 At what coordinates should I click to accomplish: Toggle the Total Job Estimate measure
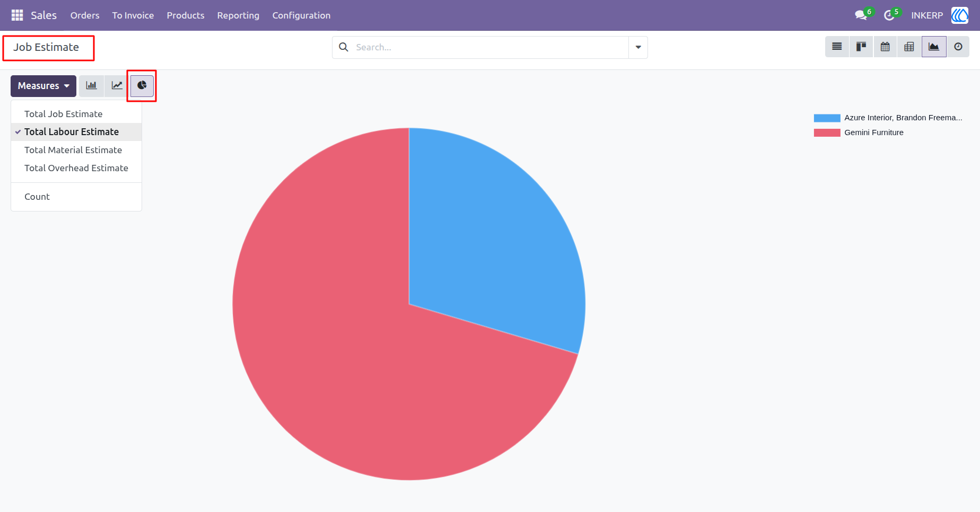tap(76, 114)
